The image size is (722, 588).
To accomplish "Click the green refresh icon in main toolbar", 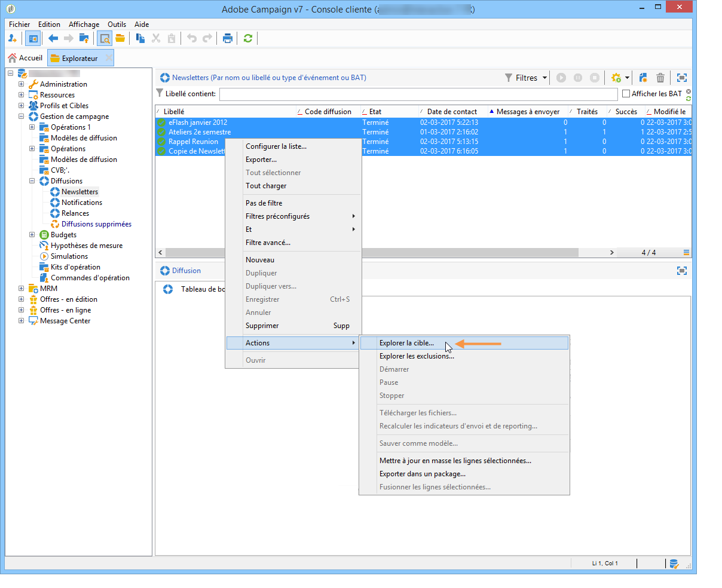I will point(247,38).
